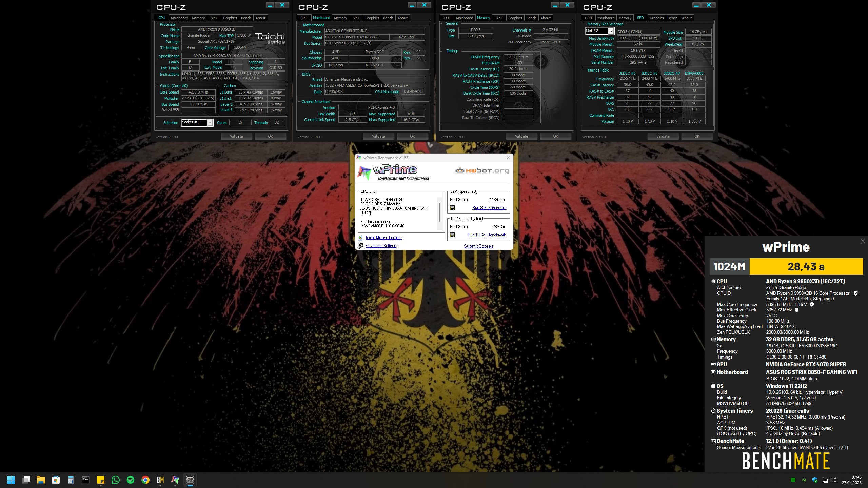868x488 pixels.
Task: Open the NVIDIA tray icon
Action: [804, 480]
